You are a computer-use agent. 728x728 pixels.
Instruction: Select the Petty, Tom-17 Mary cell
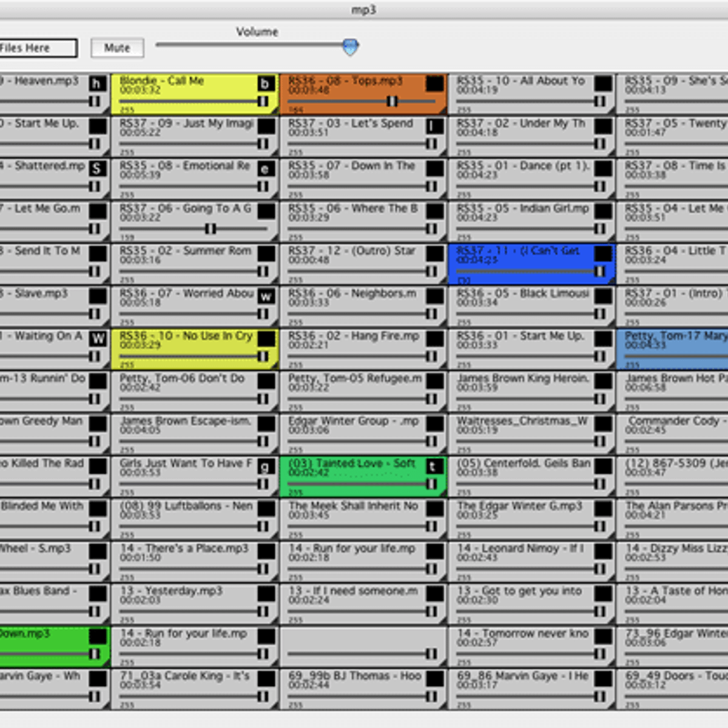click(672, 349)
